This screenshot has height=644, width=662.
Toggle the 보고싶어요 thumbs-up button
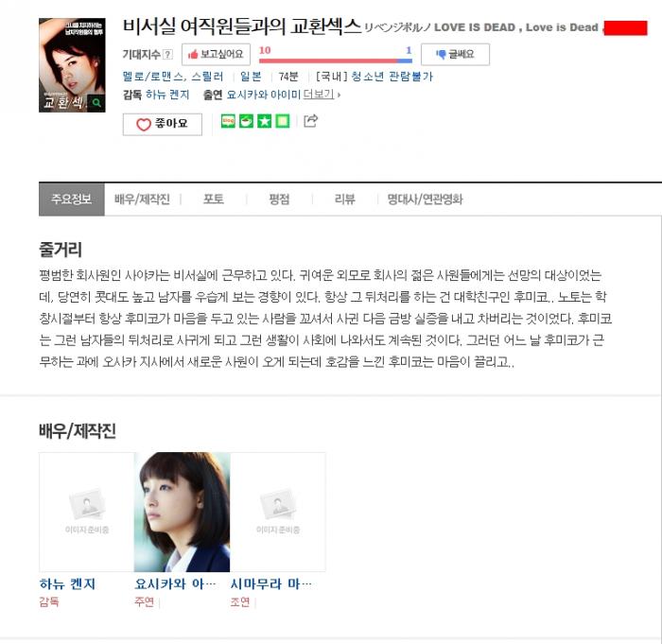[x=216, y=55]
